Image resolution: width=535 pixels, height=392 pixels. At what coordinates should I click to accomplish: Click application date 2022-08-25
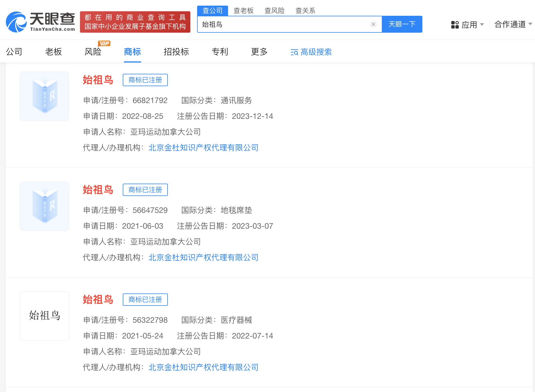click(x=143, y=116)
